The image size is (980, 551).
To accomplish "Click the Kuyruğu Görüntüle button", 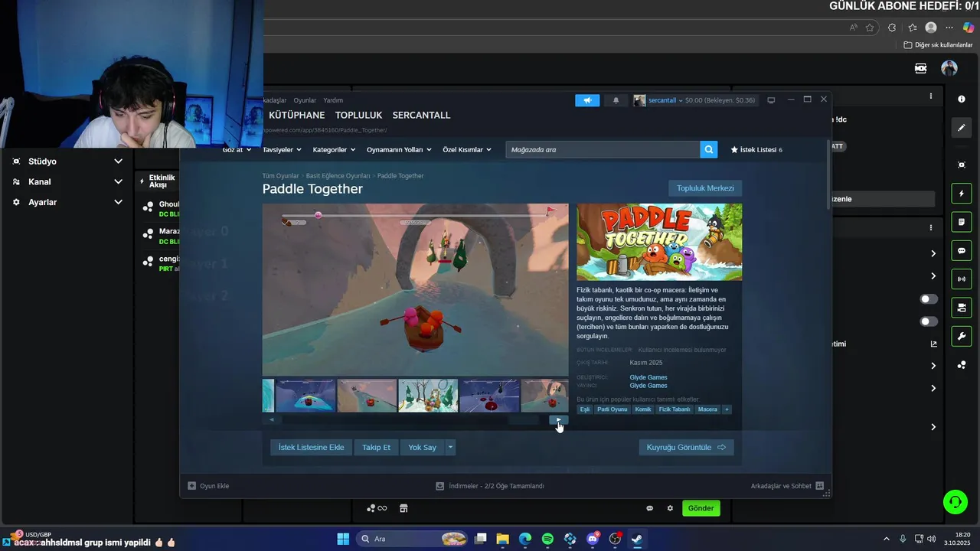I will click(x=686, y=447).
